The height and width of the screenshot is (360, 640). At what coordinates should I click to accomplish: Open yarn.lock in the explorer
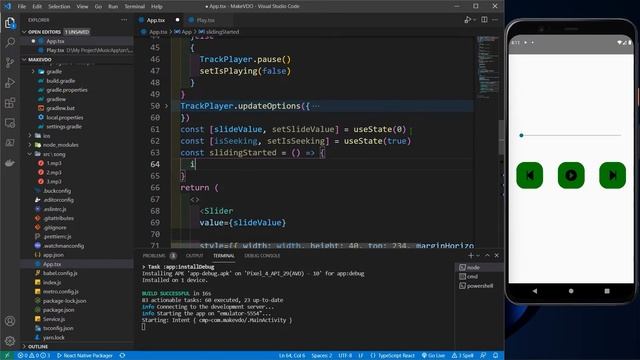point(54,338)
